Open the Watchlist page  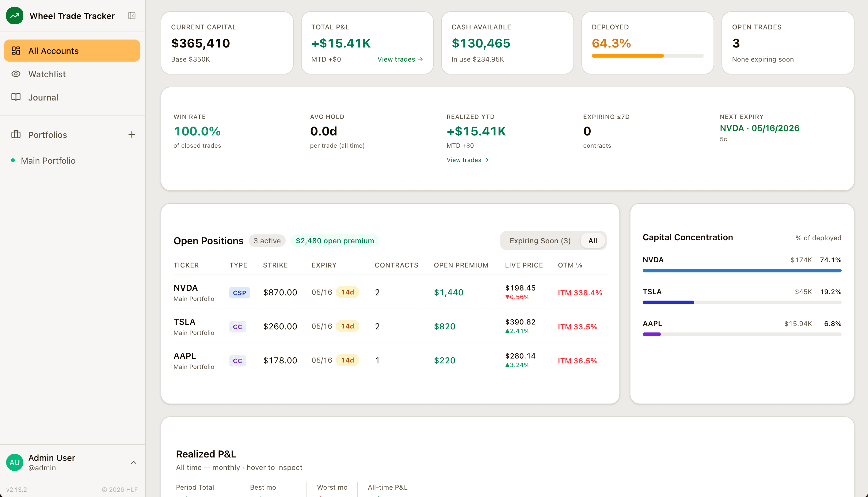(x=72, y=74)
